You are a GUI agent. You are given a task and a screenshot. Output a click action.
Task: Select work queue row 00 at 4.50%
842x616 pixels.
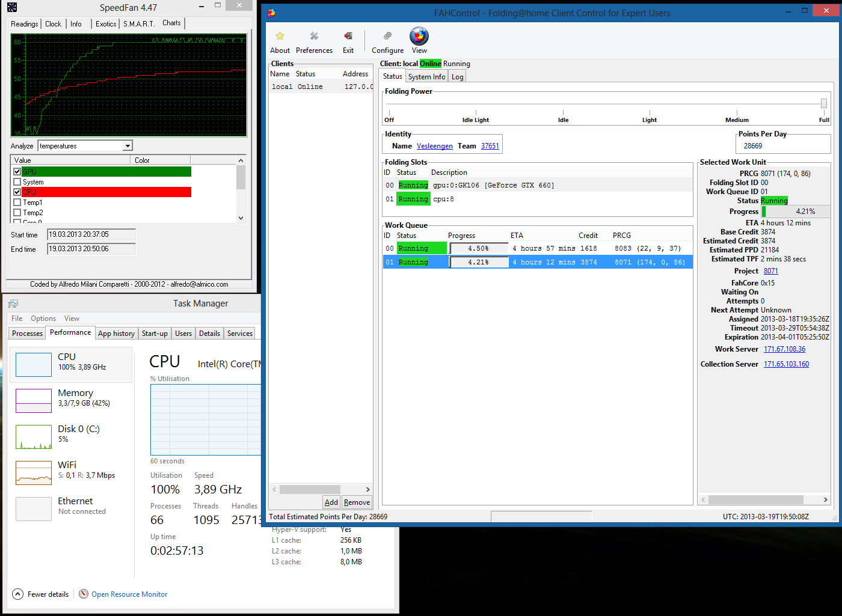[x=538, y=248]
